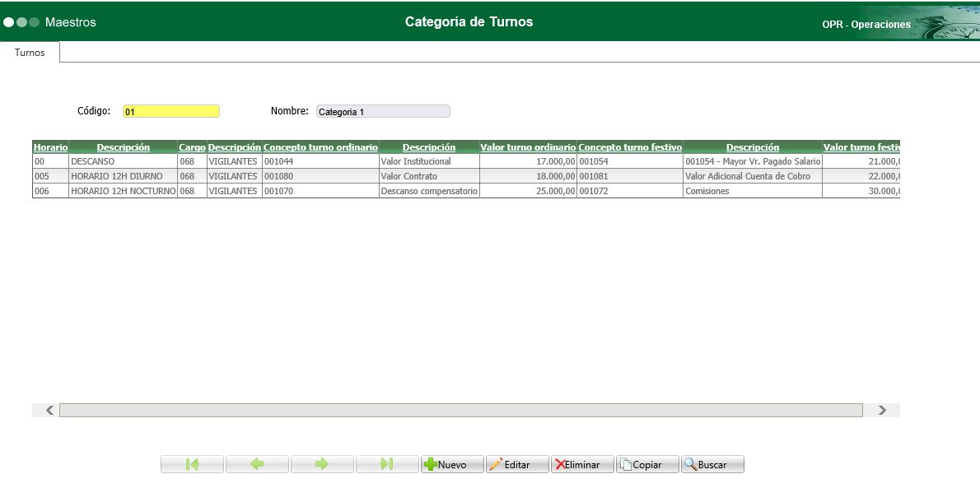Switch to the Turnos tab
This screenshot has height=488, width=980.
point(30,52)
